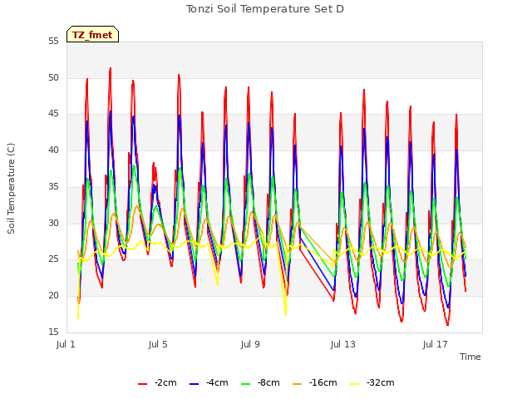Click the 40 y-axis tick label
Image resolution: width=532 pixels, height=399 pixels.
coord(53,150)
